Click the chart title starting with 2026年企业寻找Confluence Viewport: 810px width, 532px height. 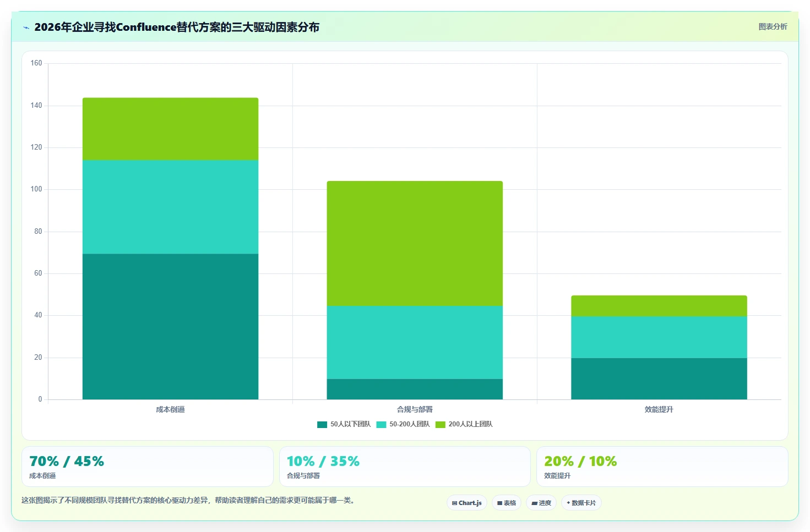(177, 27)
